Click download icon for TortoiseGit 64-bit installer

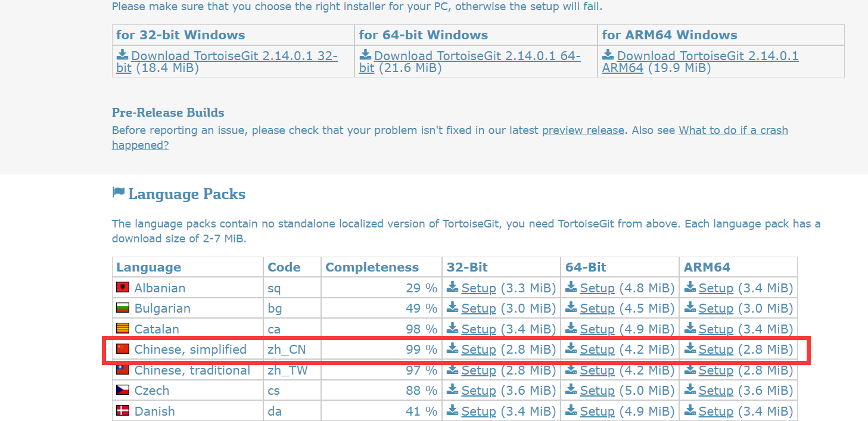pos(366,55)
